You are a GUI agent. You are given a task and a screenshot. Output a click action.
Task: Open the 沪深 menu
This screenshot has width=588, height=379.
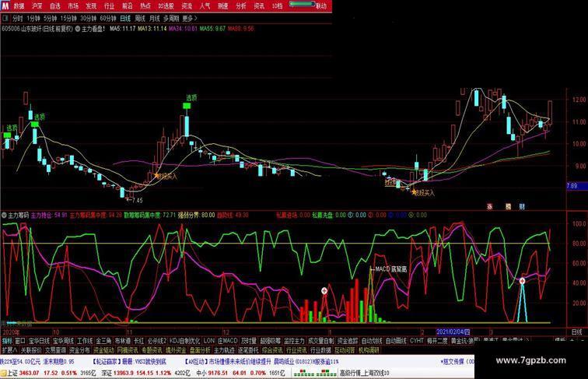pos(37,6)
